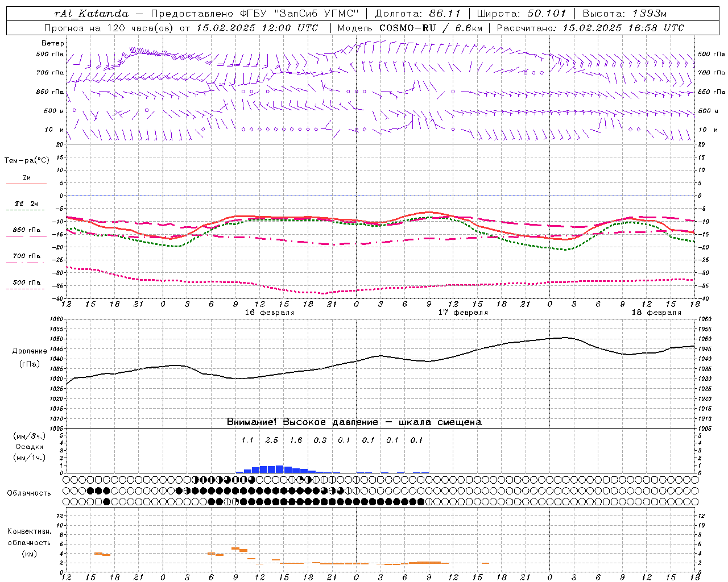
Task: Click the dash-dot line sample under 700 гПа legend
Action: coord(26,262)
